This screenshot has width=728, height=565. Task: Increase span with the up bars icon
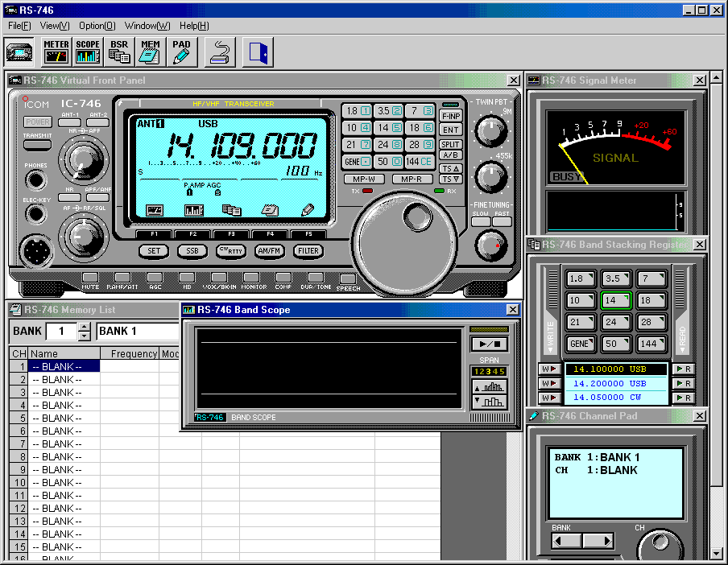click(490, 386)
